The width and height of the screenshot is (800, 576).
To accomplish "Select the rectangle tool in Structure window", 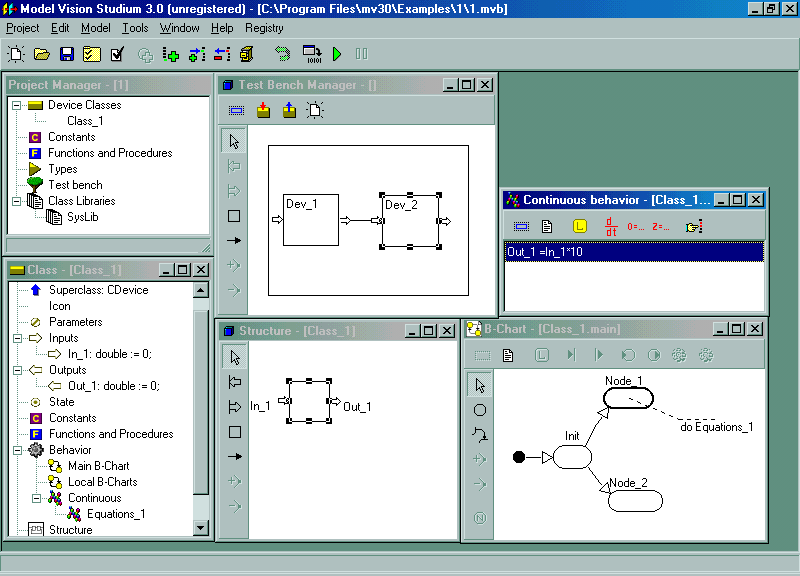I will 235,432.
